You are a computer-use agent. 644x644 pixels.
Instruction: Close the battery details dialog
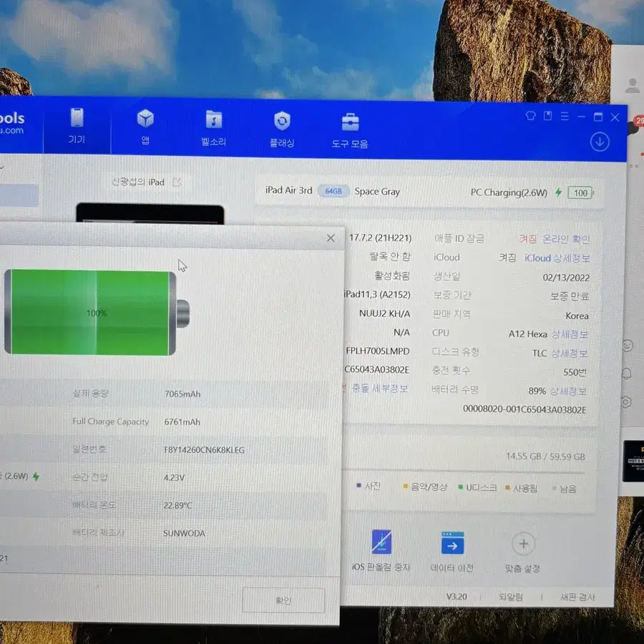tap(331, 238)
